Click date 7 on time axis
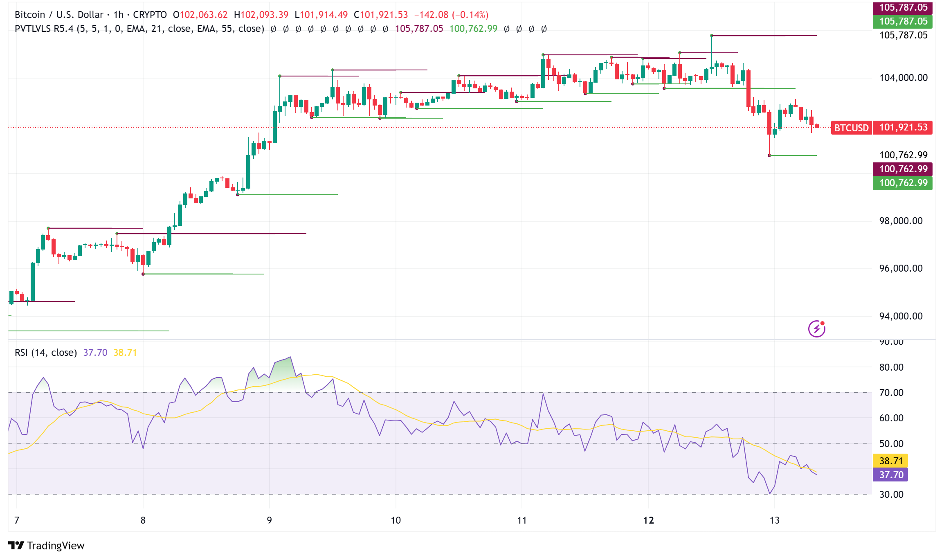Screen dimensions: 944x560 [x=17, y=520]
